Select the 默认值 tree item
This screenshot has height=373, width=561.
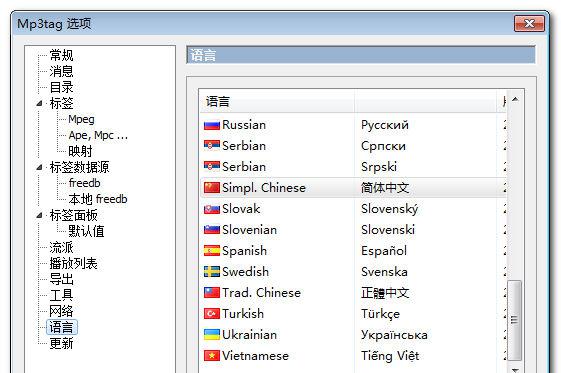tap(86, 231)
